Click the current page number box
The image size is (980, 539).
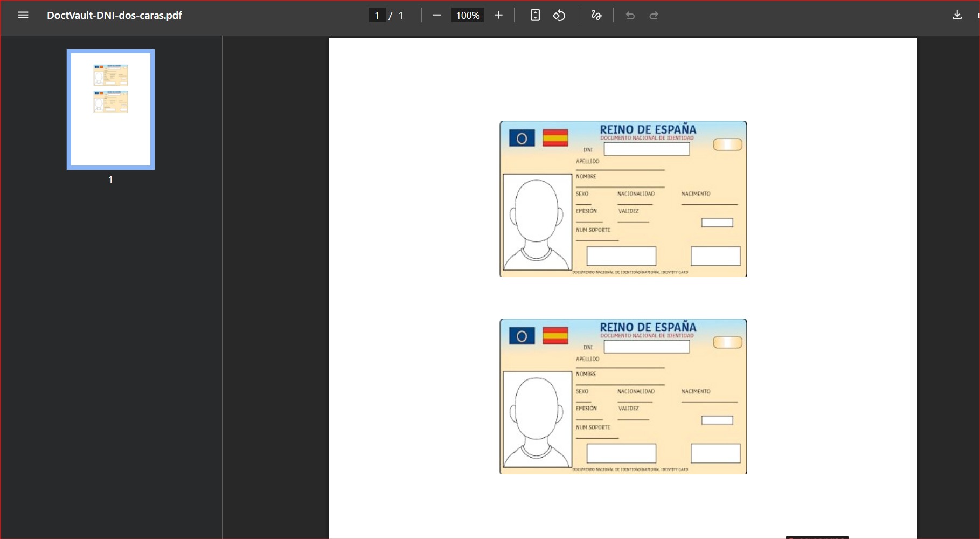tap(377, 15)
